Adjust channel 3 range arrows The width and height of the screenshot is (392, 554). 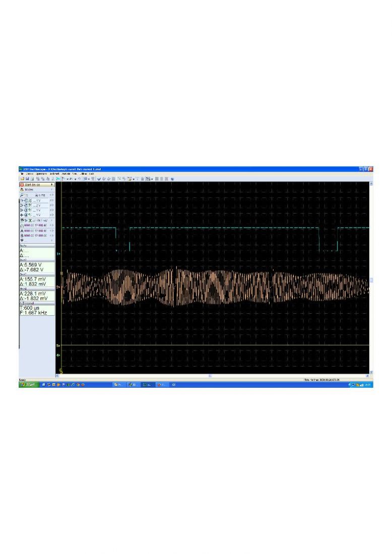52,210
